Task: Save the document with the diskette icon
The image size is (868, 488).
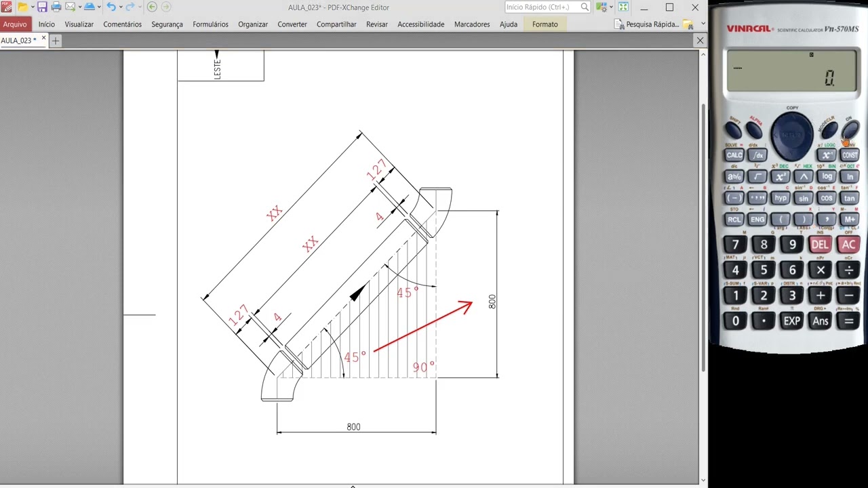Action: click(42, 7)
